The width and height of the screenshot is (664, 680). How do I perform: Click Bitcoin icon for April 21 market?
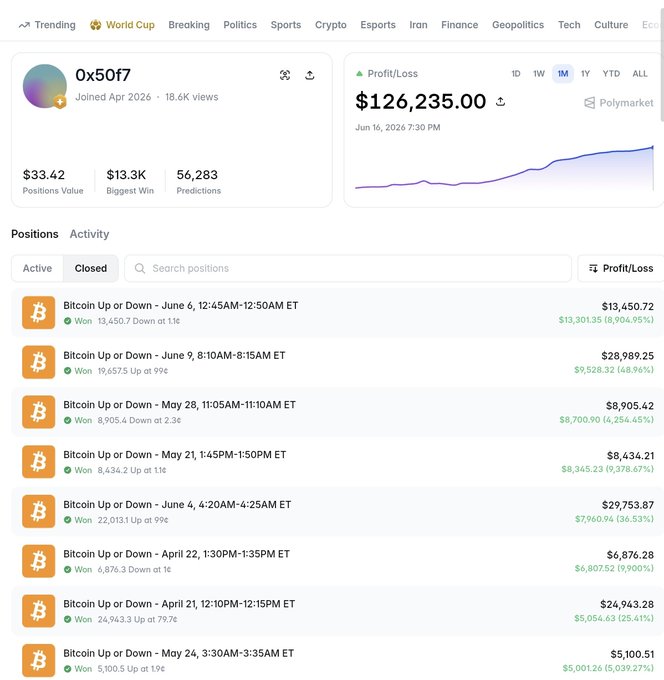click(x=39, y=611)
